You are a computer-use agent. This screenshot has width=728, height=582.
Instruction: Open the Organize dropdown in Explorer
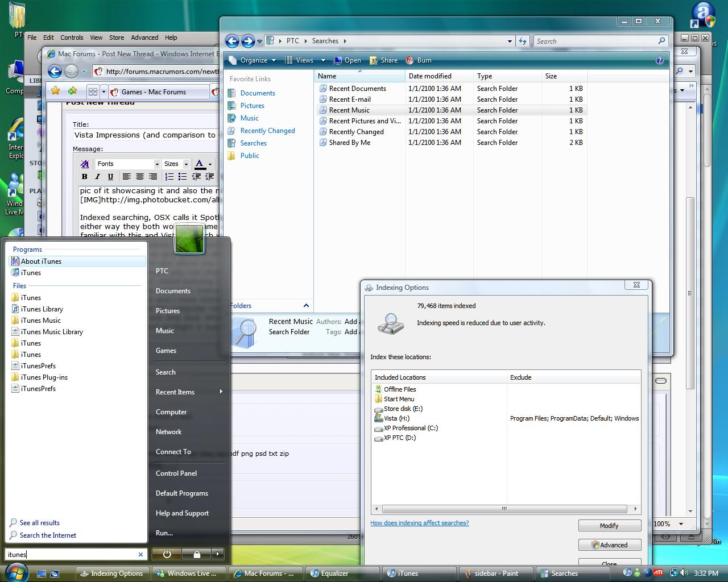[253, 60]
